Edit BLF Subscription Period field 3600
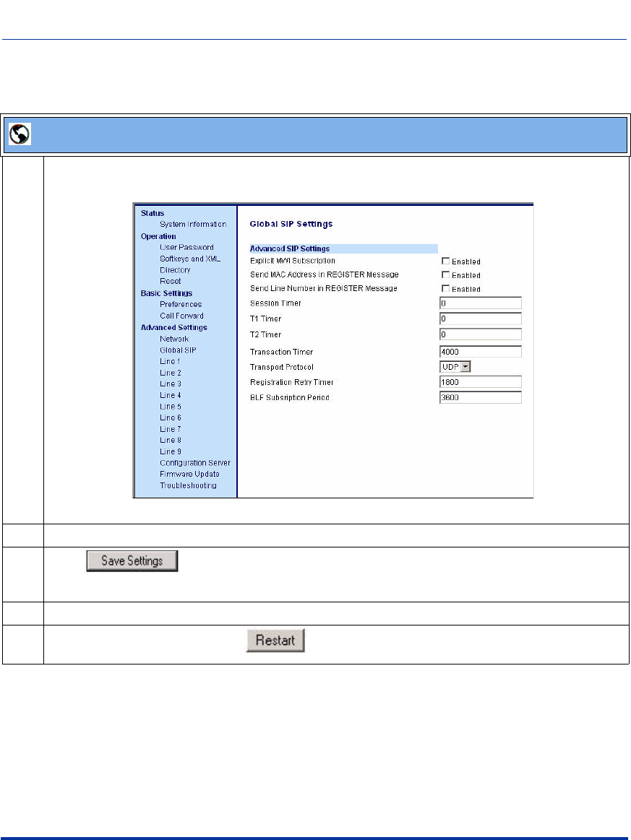This screenshot has height=840, width=631. pyautogui.click(x=481, y=397)
